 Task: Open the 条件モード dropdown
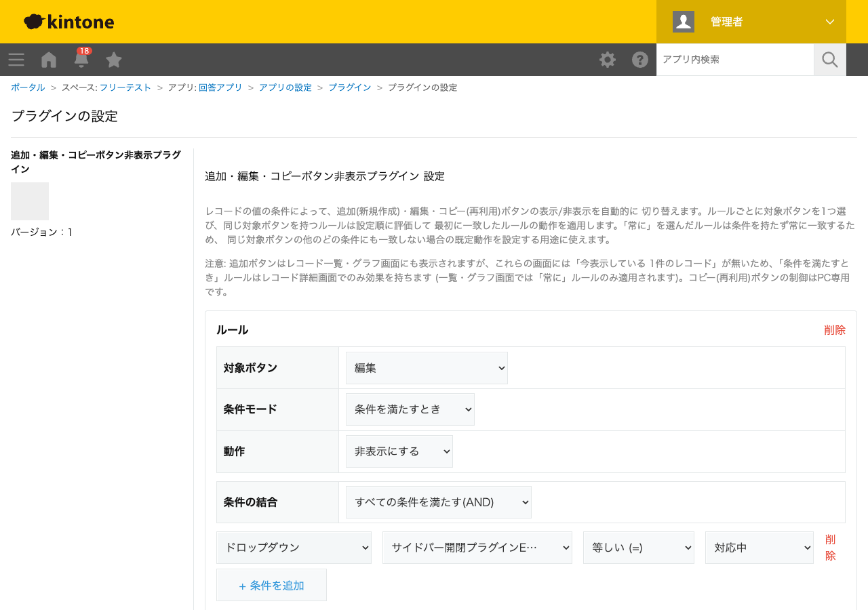pos(410,409)
